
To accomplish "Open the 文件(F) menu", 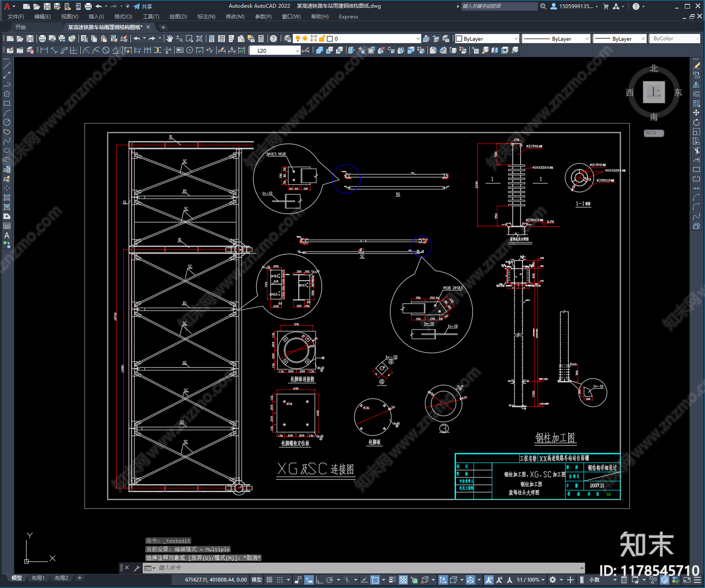I will (16, 17).
